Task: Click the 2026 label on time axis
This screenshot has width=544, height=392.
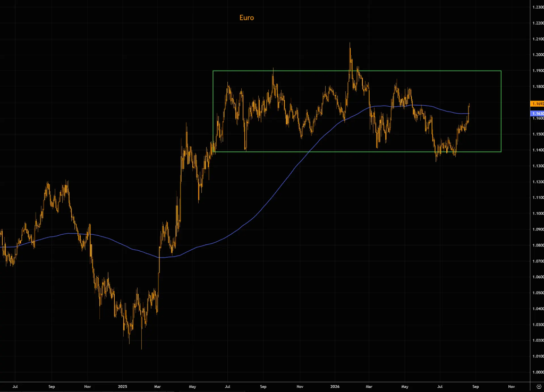Action: point(335,387)
